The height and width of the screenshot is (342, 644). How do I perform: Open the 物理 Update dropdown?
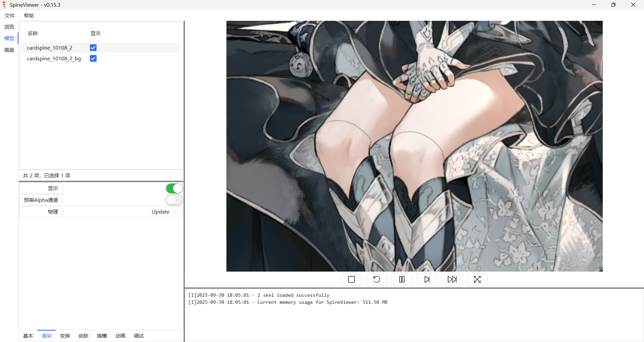tap(123, 212)
